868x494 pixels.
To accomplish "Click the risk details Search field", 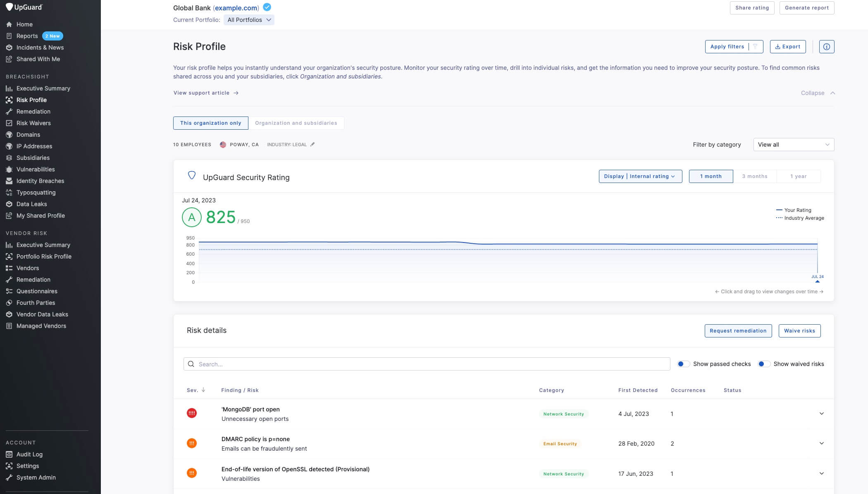I will [427, 364].
